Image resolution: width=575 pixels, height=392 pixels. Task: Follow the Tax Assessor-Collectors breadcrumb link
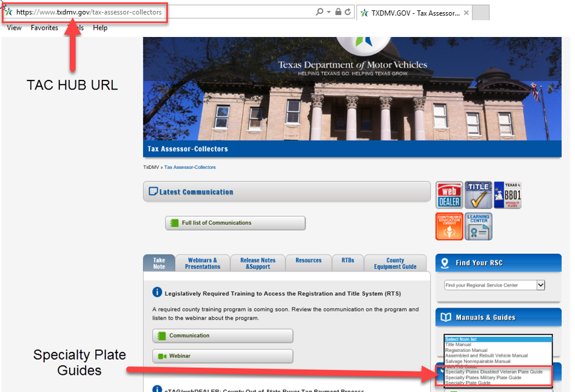pos(190,167)
